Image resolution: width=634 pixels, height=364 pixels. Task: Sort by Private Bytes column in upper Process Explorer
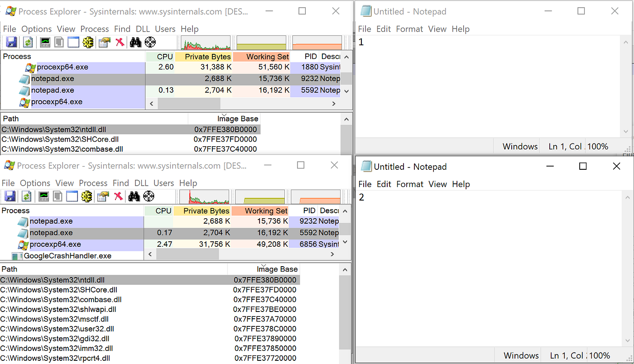[x=203, y=57]
